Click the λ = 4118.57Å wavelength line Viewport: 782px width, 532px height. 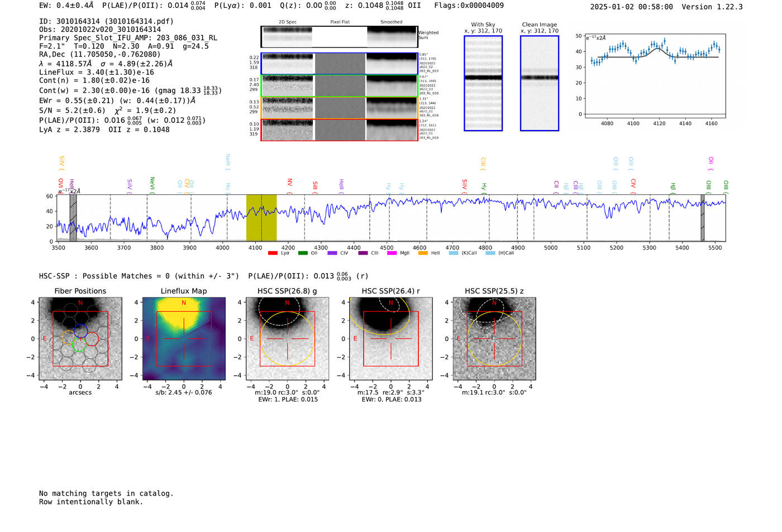[x=106, y=64]
